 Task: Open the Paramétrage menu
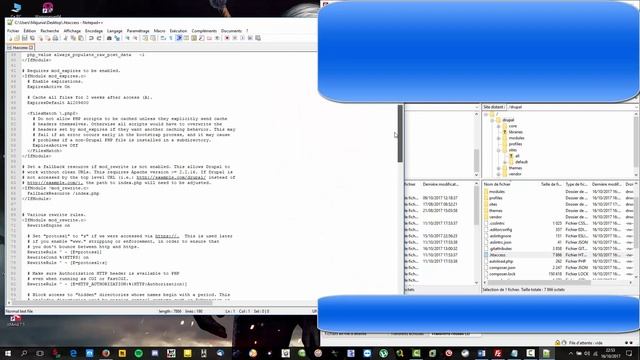click(138, 31)
